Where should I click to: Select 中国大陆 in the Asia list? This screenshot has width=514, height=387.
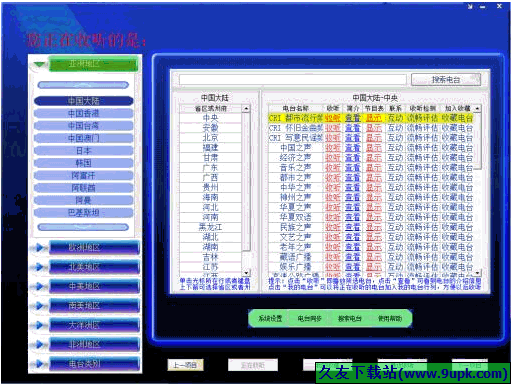83,101
